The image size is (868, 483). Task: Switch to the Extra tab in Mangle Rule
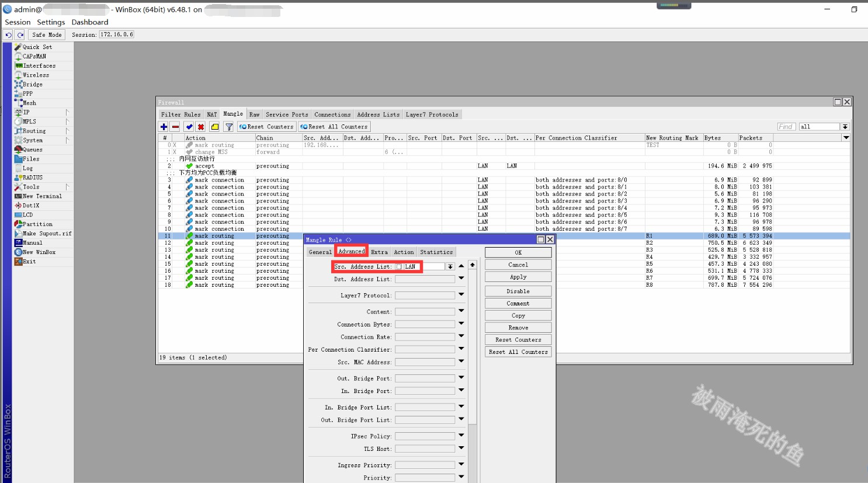click(379, 252)
